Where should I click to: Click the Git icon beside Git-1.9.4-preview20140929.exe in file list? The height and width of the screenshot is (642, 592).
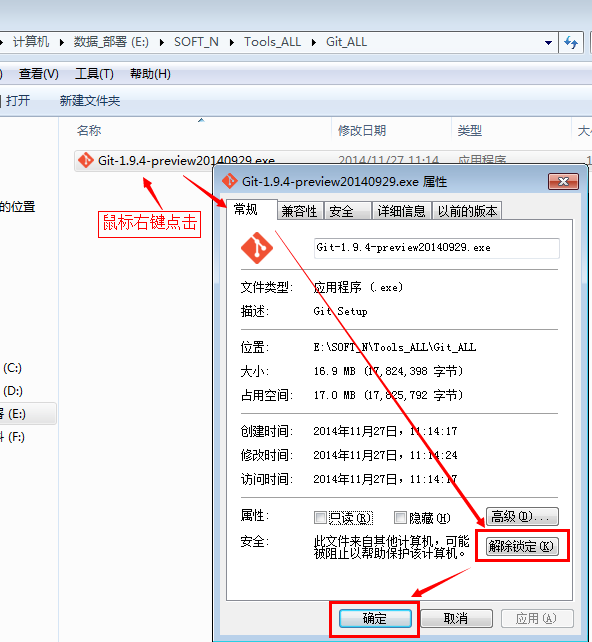(86, 160)
